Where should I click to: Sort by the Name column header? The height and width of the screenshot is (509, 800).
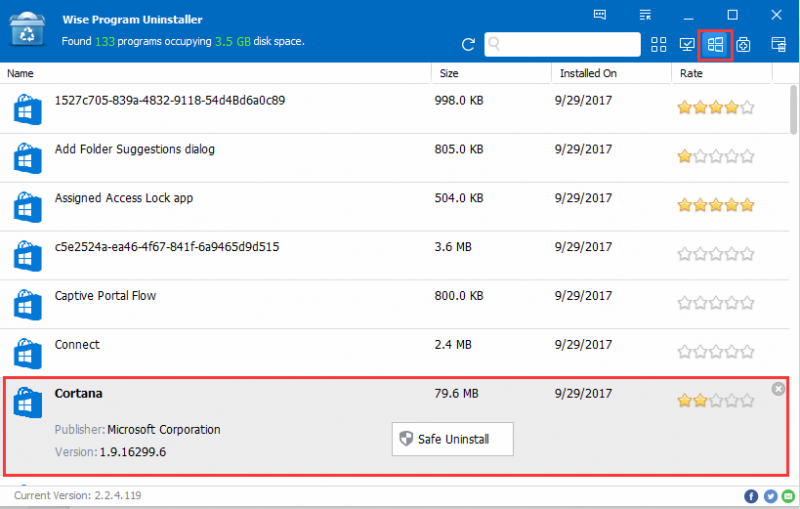[x=20, y=73]
